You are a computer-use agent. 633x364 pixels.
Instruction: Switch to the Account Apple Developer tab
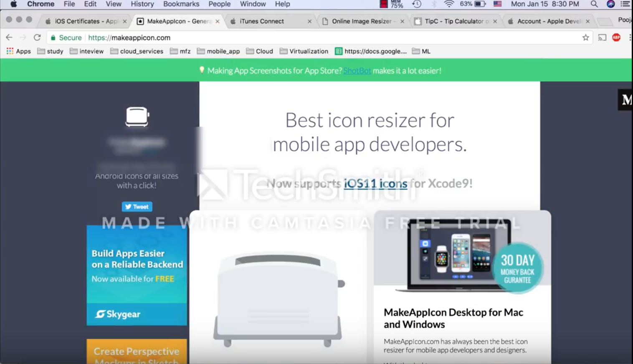point(548,21)
